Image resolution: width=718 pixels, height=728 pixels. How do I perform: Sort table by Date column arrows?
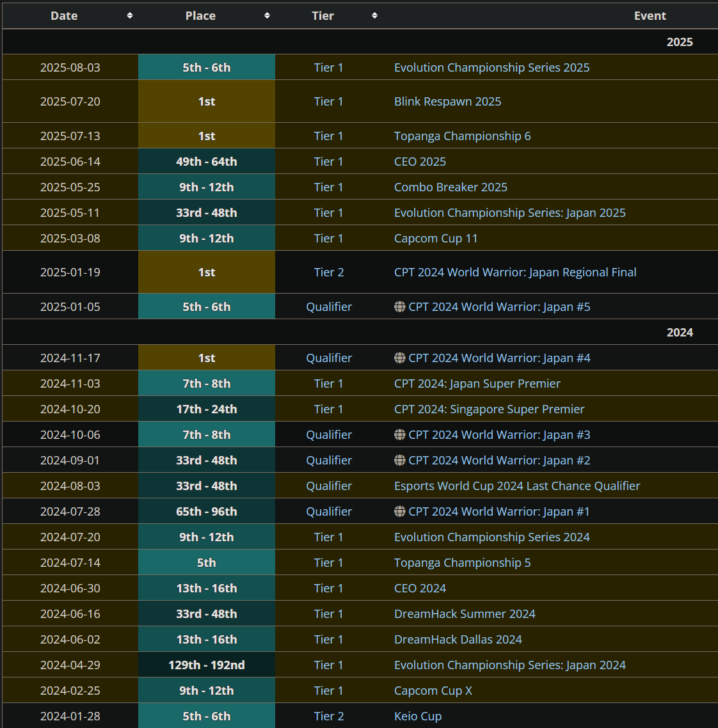(x=129, y=16)
